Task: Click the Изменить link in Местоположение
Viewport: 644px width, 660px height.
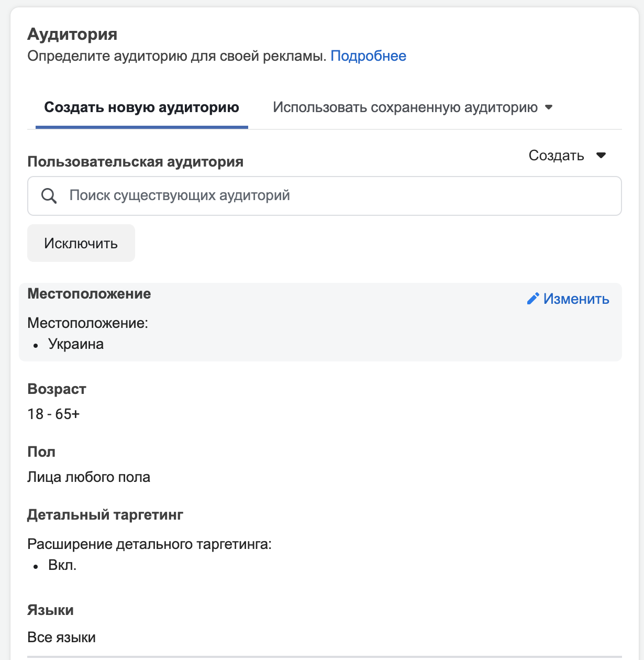Action: click(x=576, y=299)
